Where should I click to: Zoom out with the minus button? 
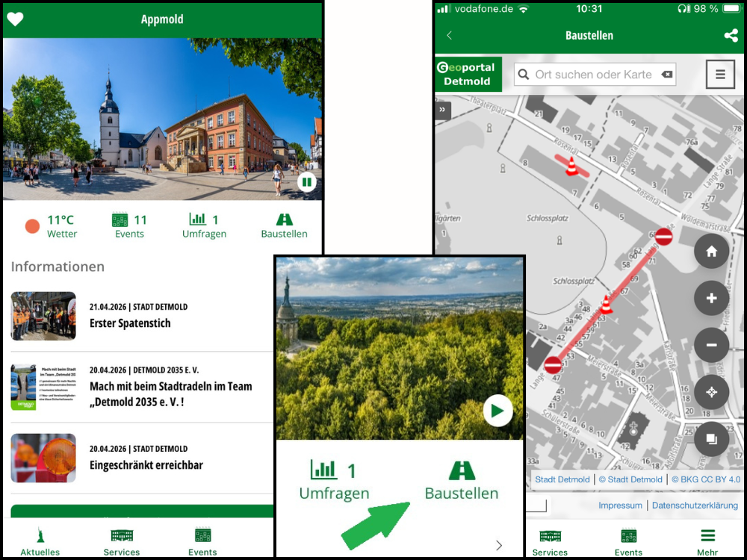tap(711, 345)
